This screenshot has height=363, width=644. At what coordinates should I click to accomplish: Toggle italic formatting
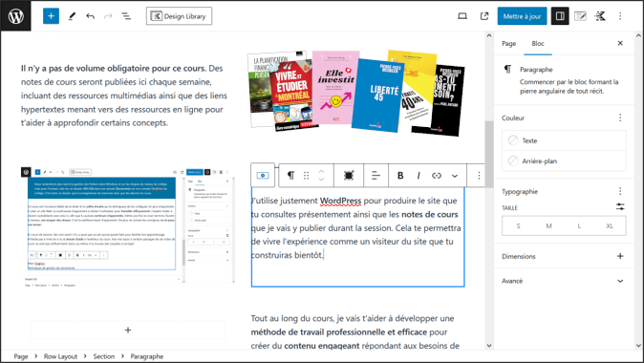coord(419,176)
